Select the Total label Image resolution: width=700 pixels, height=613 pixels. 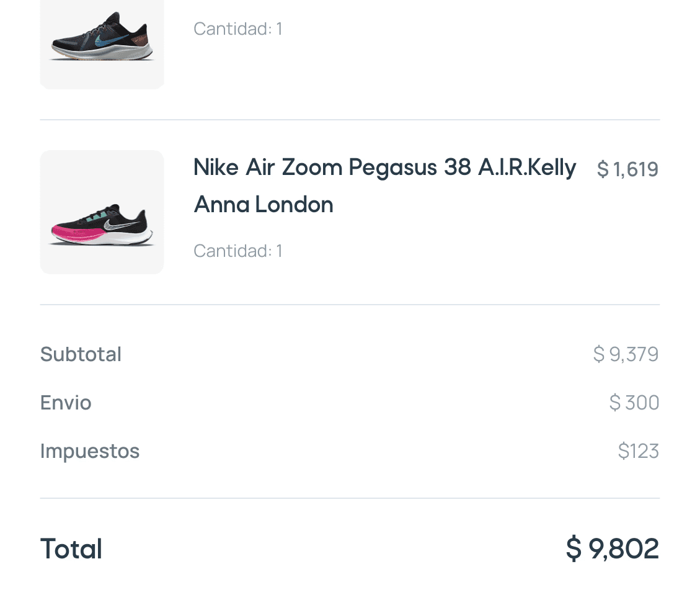pyautogui.click(x=71, y=548)
